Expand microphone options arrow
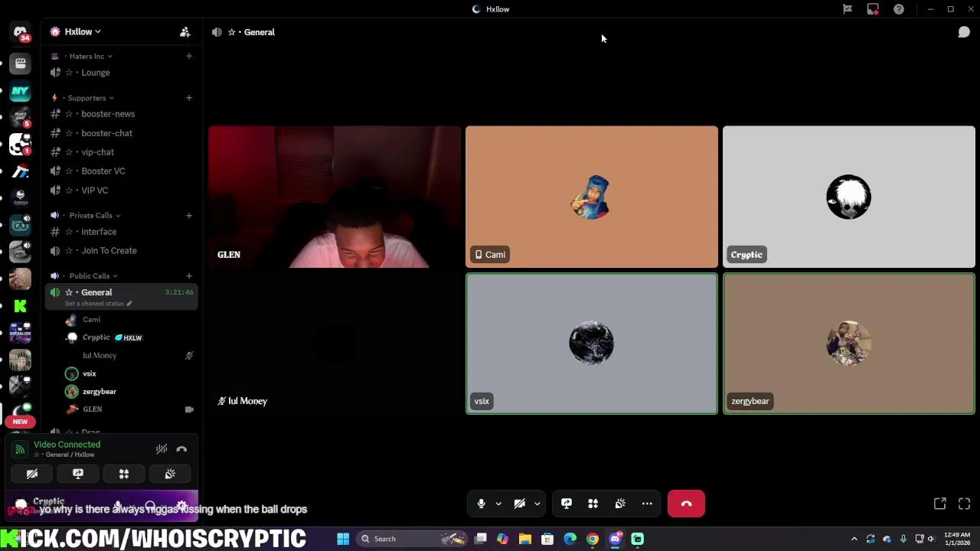This screenshot has width=980, height=551. pos(498,504)
